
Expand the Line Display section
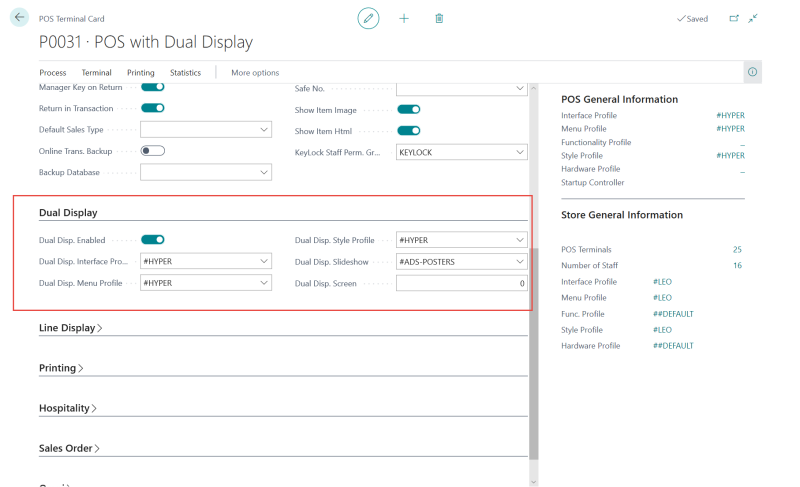[70, 328]
